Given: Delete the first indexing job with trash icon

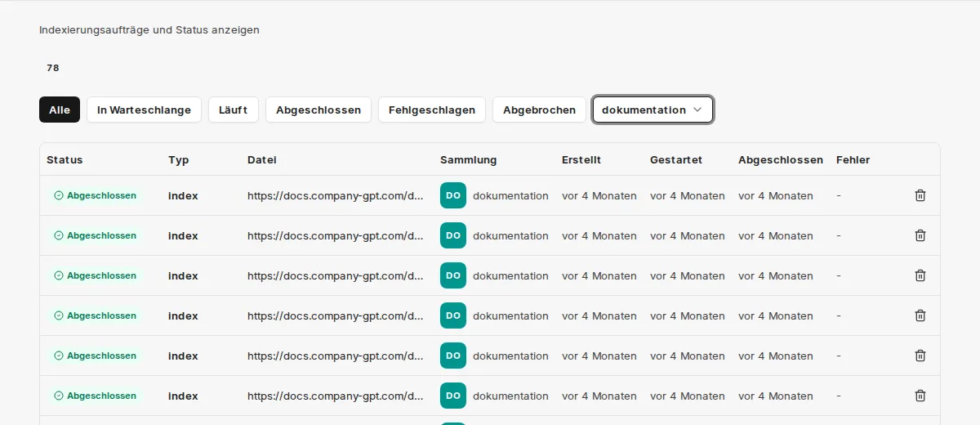Looking at the screenshot, I should click(x=920, y=195).
